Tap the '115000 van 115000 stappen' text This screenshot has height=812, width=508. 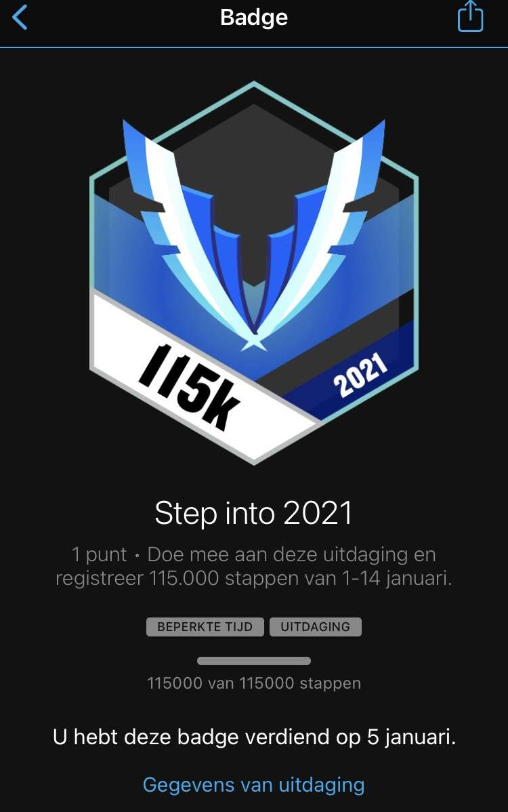tap(254, 683)
